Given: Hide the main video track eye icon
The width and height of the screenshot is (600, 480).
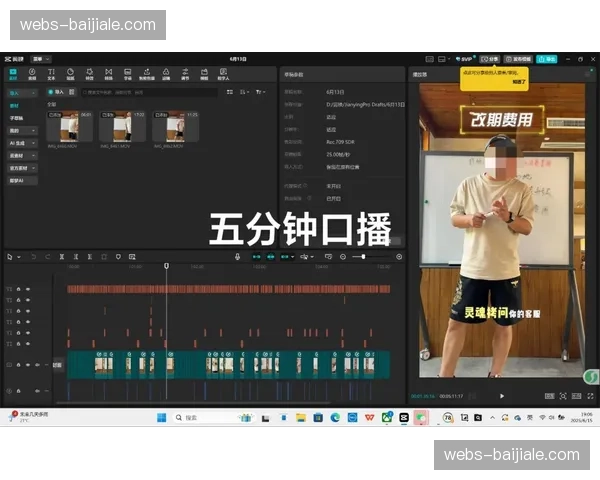Looking at the screenshot, I should (28, 365).
